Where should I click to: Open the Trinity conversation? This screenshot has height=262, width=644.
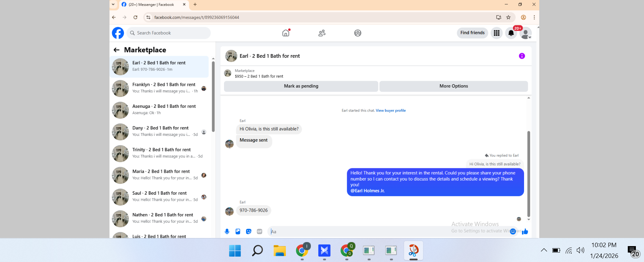(x=159, y=153)
